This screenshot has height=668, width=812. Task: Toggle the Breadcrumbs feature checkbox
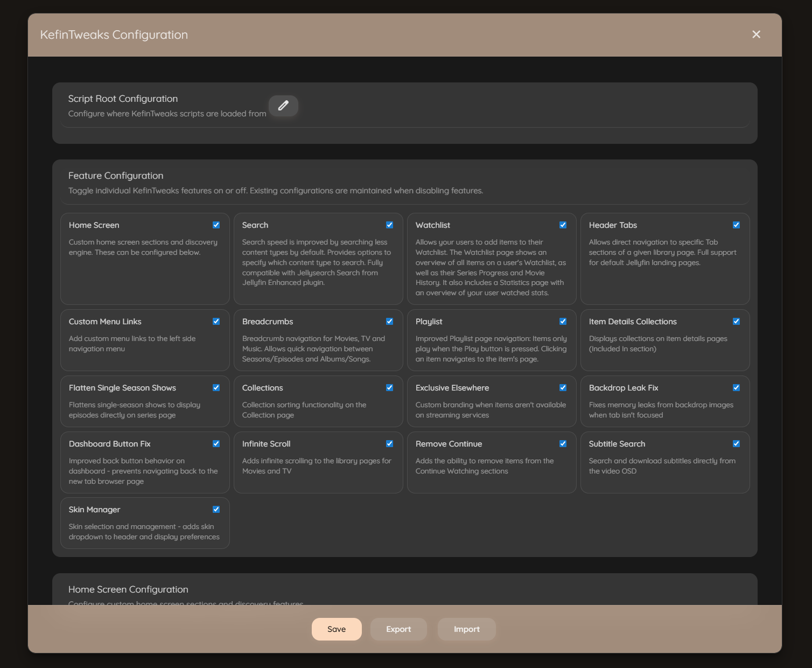pyautogui.click(x=389, y=322)
